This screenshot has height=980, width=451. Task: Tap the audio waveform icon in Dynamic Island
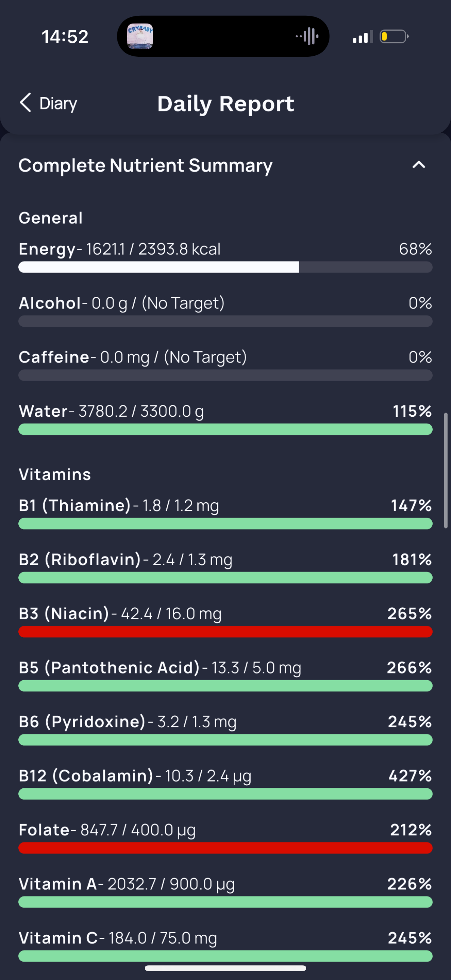coord(307,36)
